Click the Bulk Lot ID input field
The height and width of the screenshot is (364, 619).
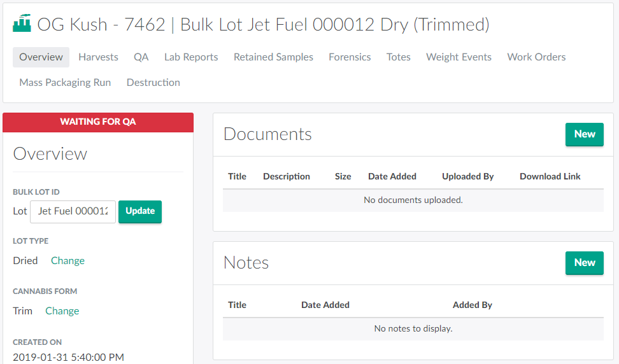click(x=73, y=211)
